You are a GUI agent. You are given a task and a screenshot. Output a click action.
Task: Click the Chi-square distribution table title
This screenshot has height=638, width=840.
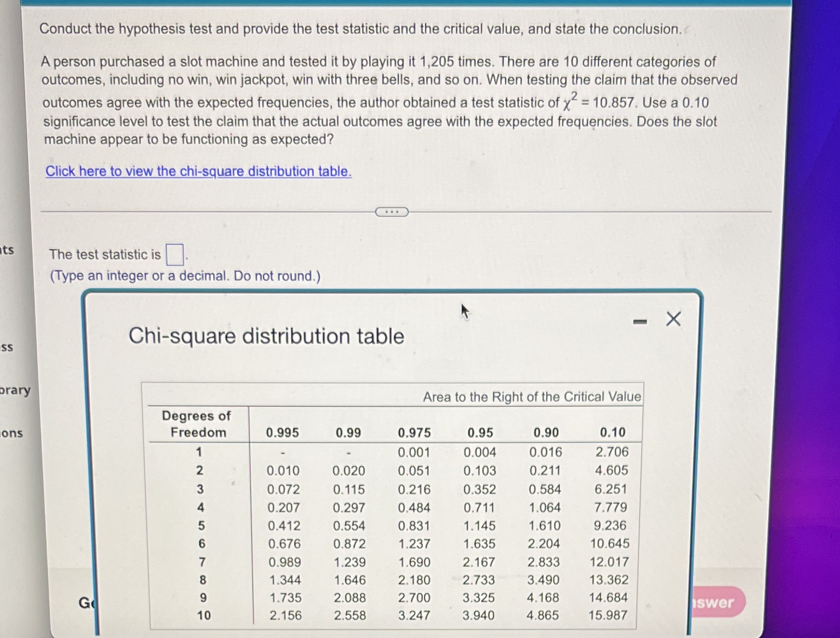point(266,336)
